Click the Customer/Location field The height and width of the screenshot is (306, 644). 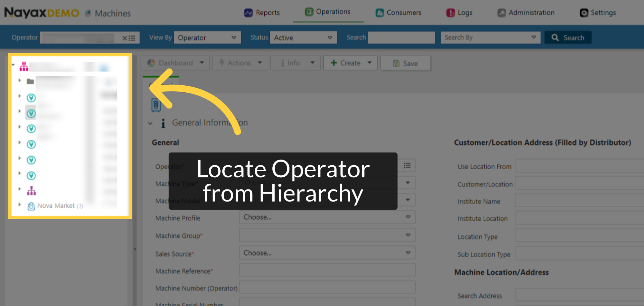(x=579, y=183)
